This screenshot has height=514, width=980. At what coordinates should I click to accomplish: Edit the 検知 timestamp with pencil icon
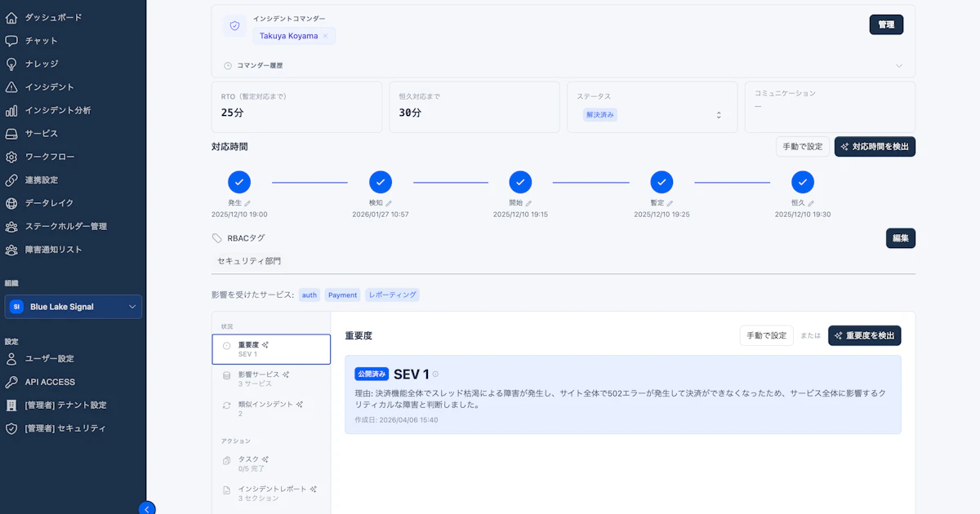(389, 203)
